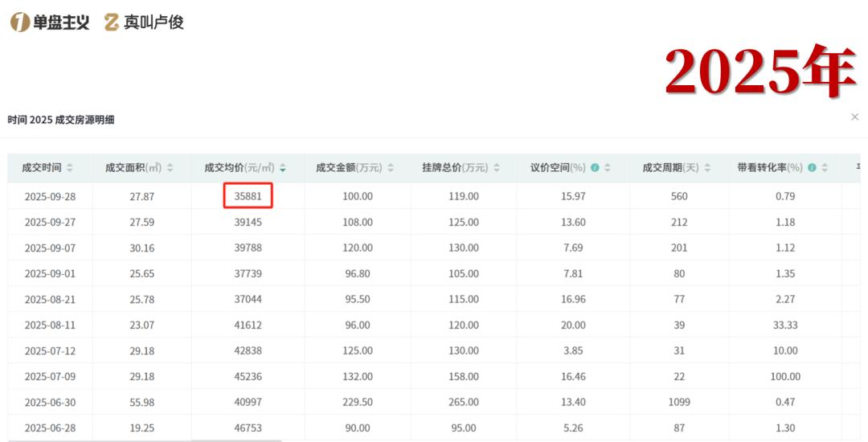The width and height of the screenshot is (868, 442).
Task: Click the 19.25 area cell
Action: (142, 428)
